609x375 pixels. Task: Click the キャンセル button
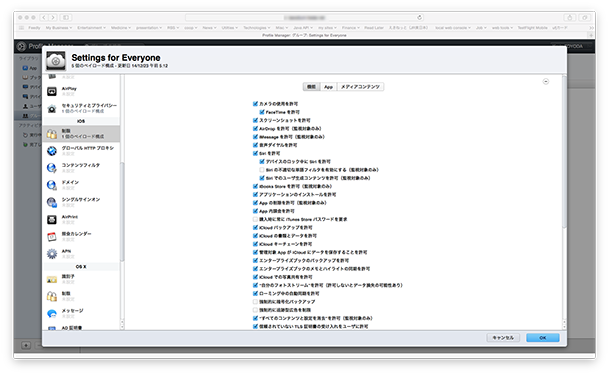pos(503,338)
